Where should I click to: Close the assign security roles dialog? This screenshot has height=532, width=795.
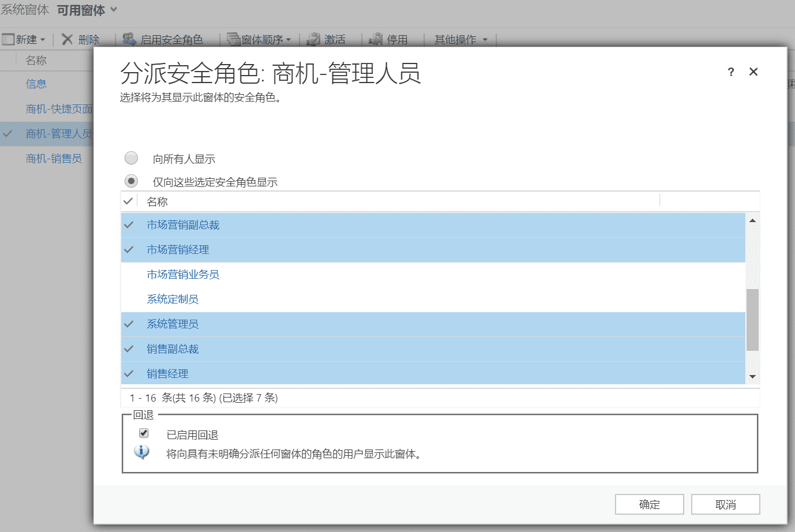[753, 72]
